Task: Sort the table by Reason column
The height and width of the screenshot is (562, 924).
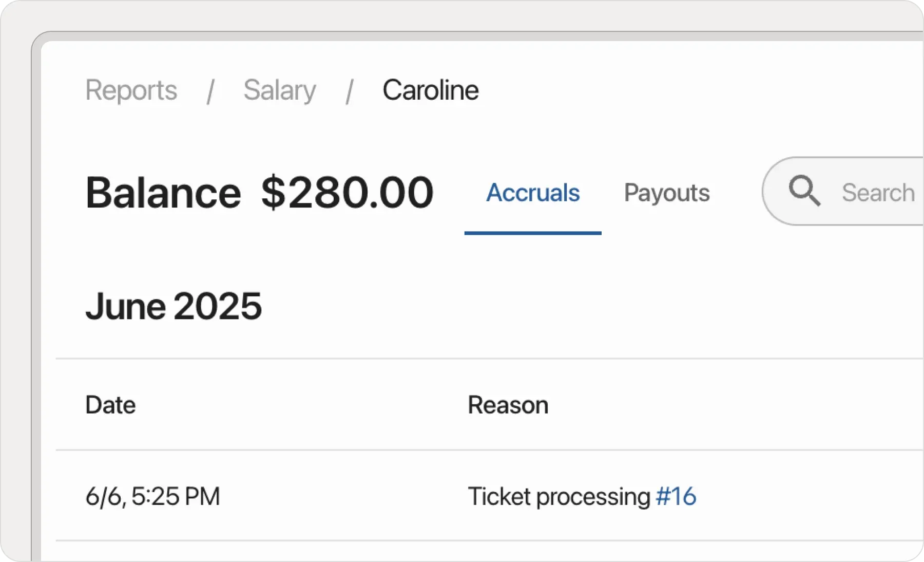Action: (508, 405)
